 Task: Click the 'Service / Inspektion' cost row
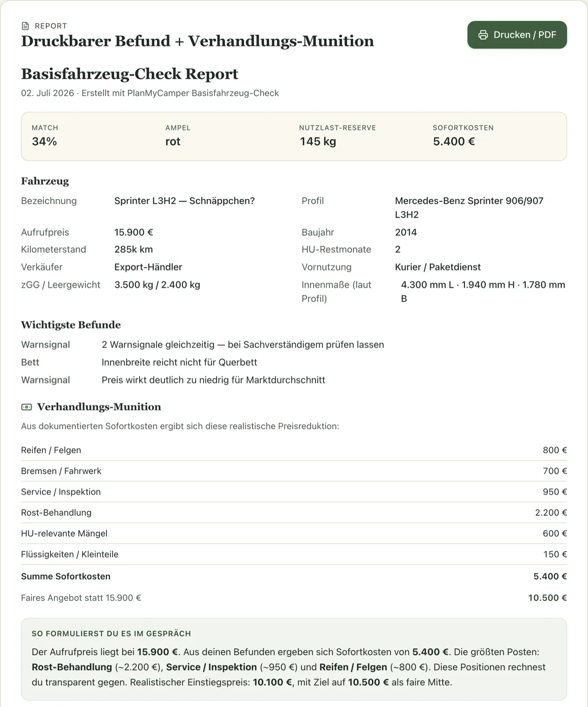pyautogui.click(x=294, y=492)
